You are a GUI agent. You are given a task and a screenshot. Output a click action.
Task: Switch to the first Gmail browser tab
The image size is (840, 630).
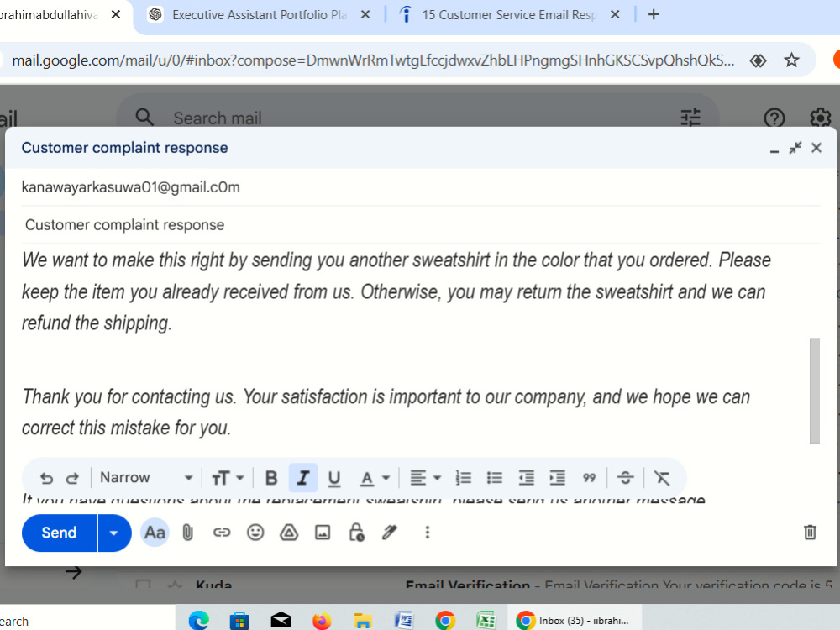[x=51, y=15]
